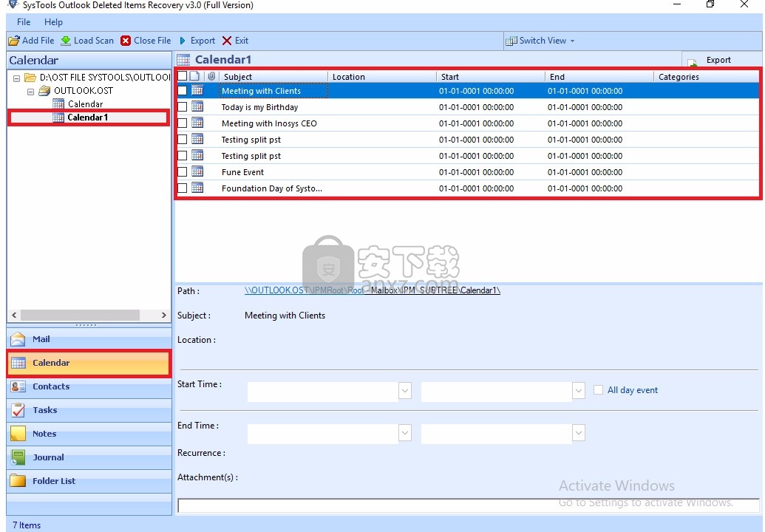The height and width of the screenshot is (532, 765).
Task: Click the Notes sticky note icon
Action: [x=18, y=434]
